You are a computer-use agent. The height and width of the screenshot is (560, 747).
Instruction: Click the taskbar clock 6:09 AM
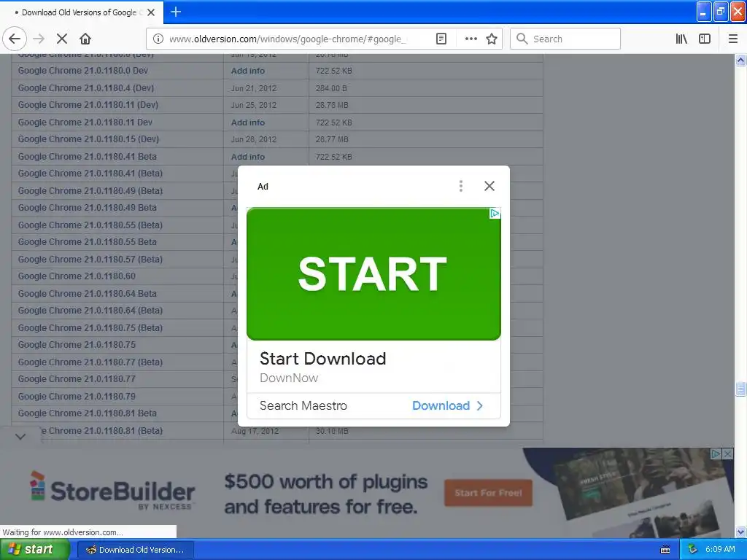(x=720, y=550)
